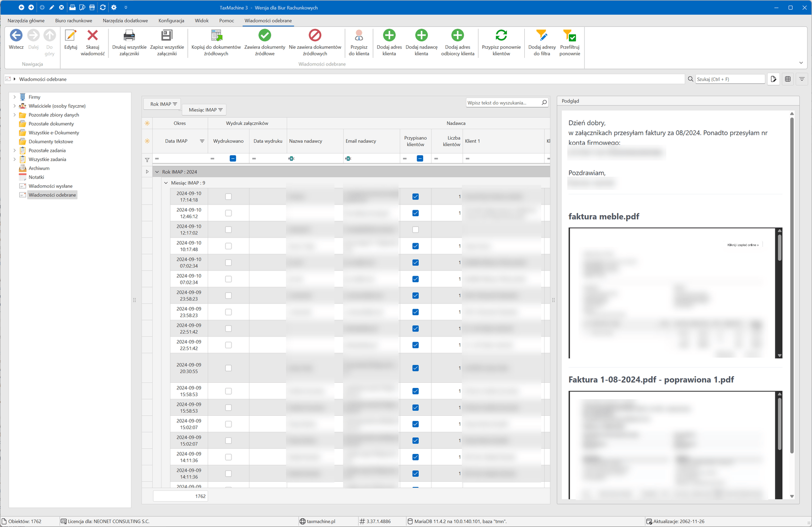Click Drukuj wszystkie załączniki printer icon
Image resolution: width=812 pixels, height=527 pixels.
[x=129, y=36]
